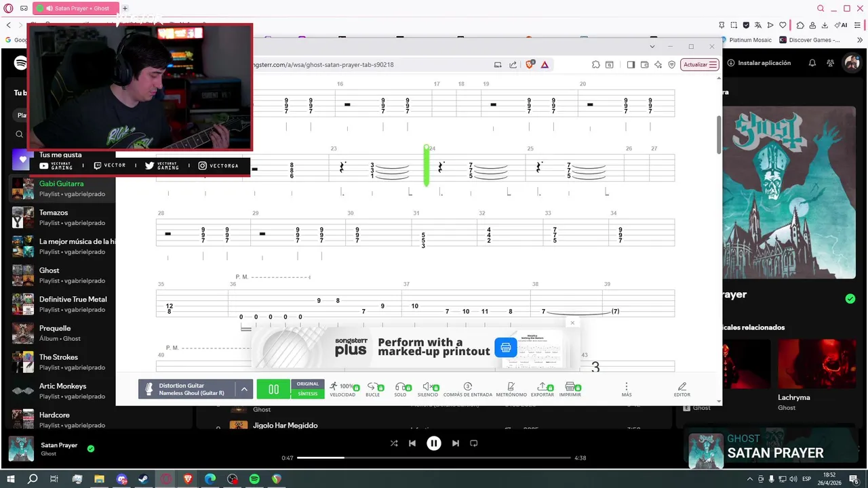Open a new Opera tab

point(125,8)
